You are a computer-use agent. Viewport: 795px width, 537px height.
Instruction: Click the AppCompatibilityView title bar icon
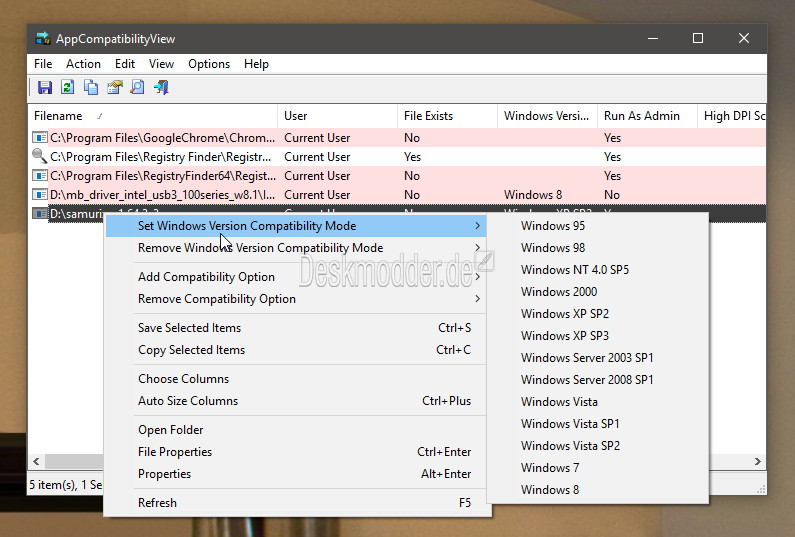coord(43,39)
